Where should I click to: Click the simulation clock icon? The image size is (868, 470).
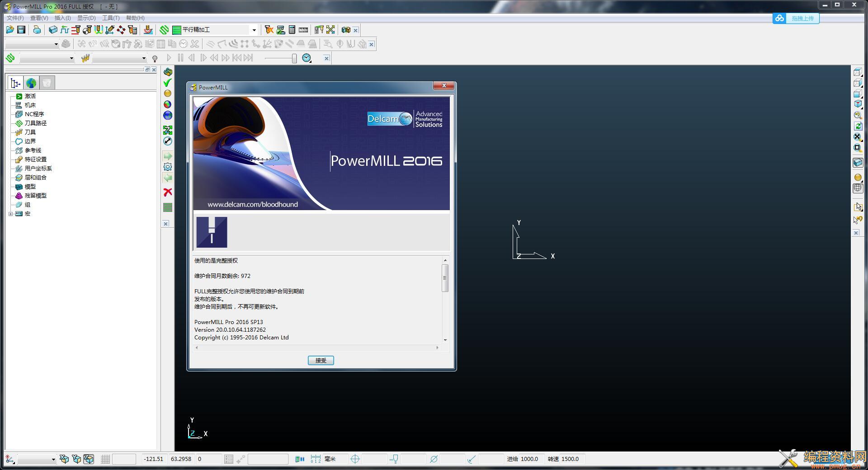pos(307,58)
